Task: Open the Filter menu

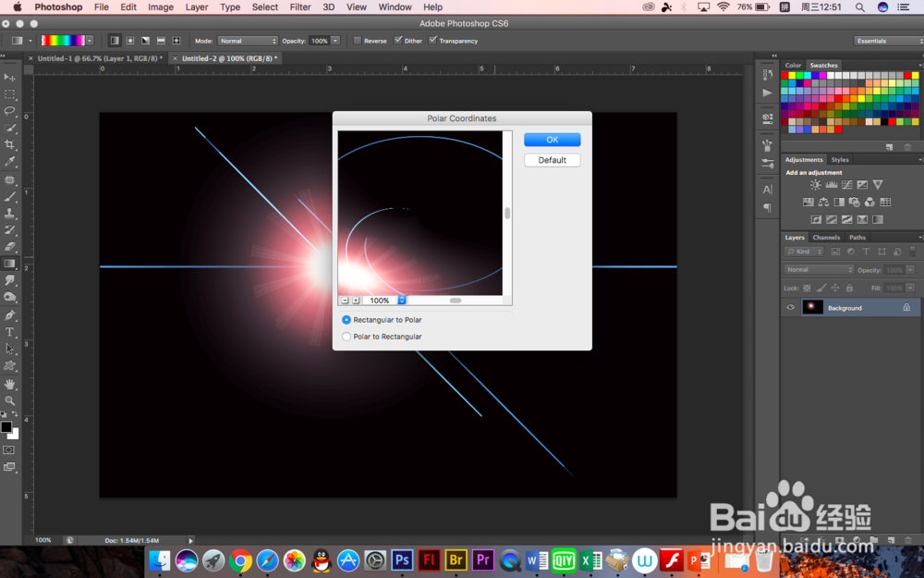Action: point(300,7)
